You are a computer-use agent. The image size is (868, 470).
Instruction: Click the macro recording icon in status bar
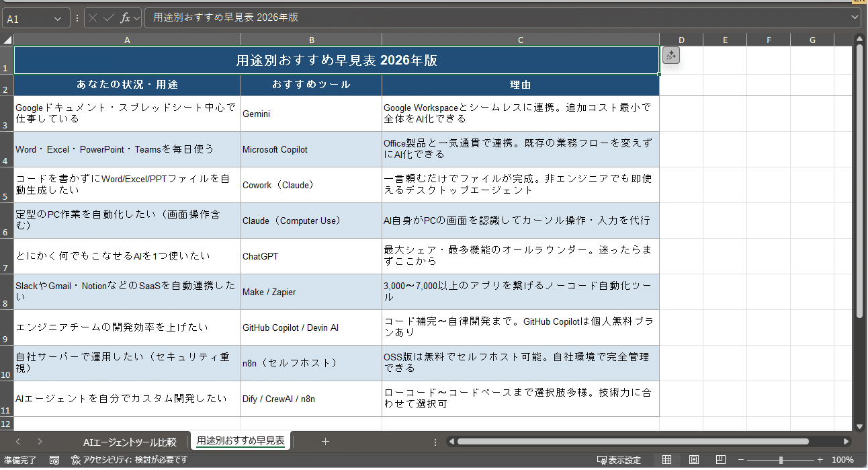pyautogui.click(x=54, y=461)
